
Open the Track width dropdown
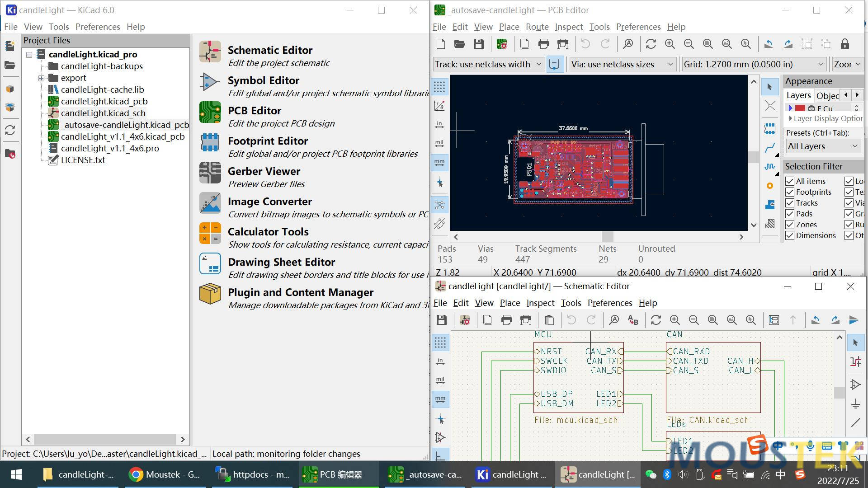click(x=488, y=64)
